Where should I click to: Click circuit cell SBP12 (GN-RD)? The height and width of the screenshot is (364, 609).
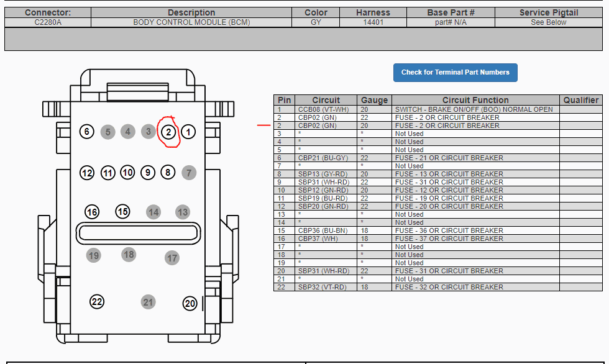pyautogui.click(x=326, y=190)
